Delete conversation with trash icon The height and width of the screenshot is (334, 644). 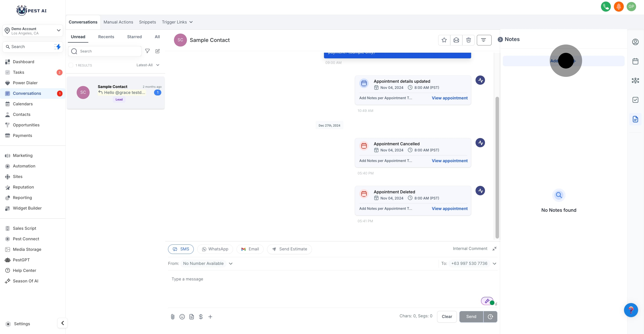click(468, 40)
